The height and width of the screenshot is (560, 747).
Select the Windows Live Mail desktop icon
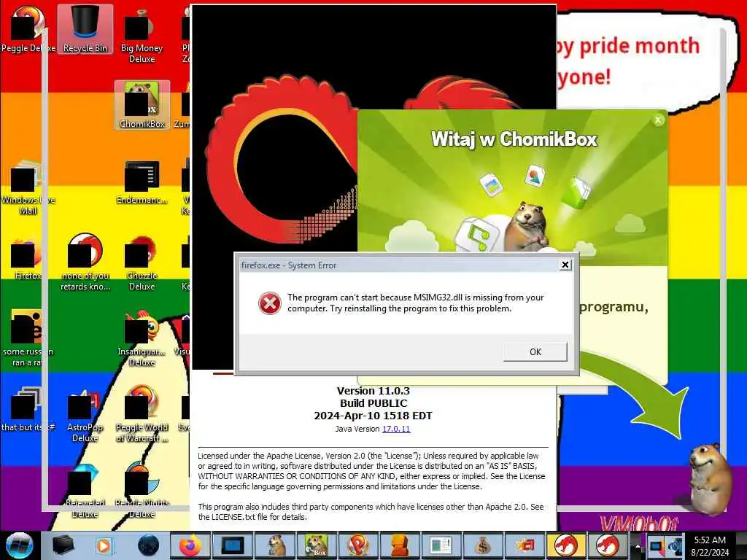(x=28, y=187)
